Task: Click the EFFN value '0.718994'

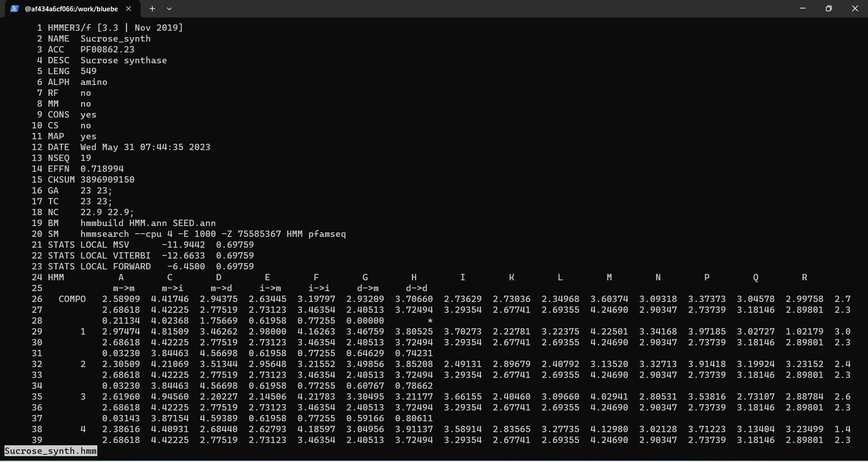Action: click(x=102, y=169)
